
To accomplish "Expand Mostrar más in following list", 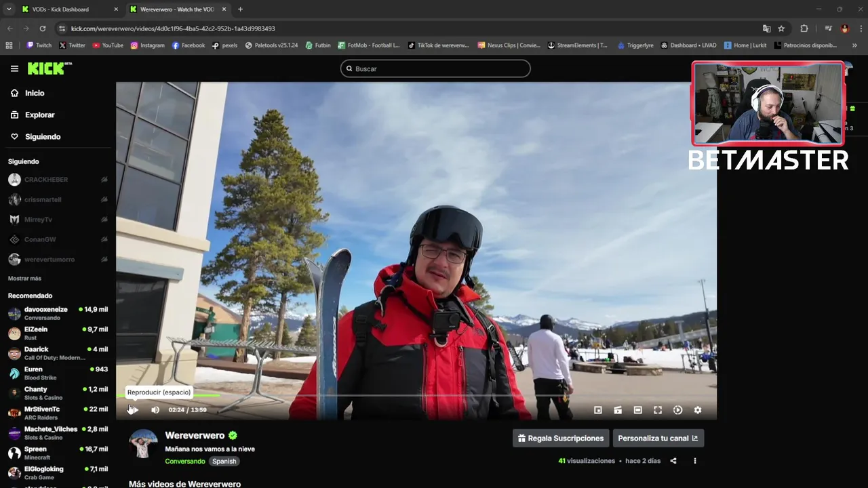I will pyautogui.click(x=24, y=279).
